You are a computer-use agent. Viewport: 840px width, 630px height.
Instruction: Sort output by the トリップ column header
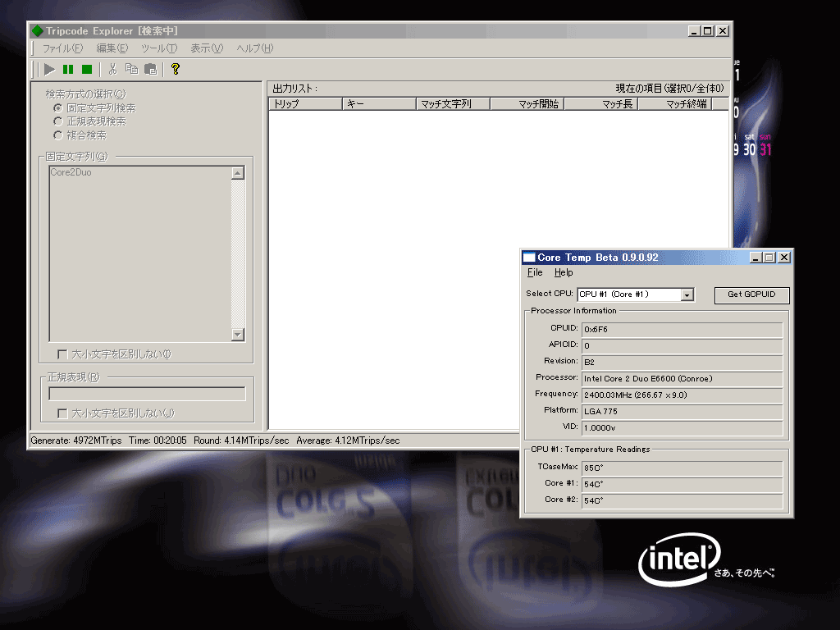coord(305,104)
